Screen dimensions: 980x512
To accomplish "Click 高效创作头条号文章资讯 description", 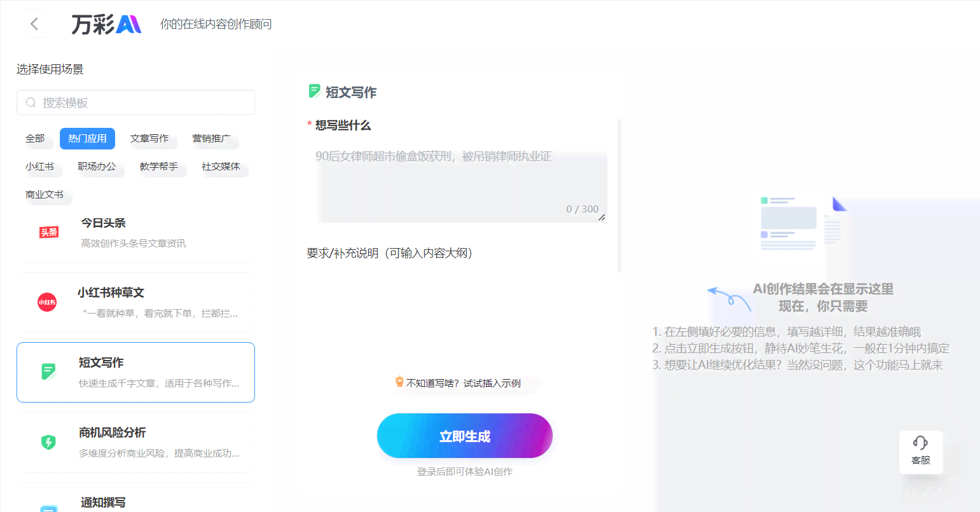I will click(133, 244).
